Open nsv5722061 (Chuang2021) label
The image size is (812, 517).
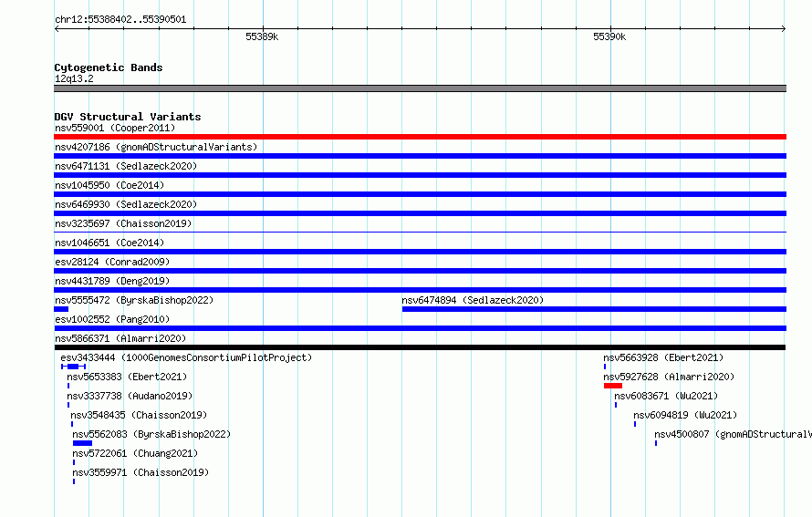135,453
